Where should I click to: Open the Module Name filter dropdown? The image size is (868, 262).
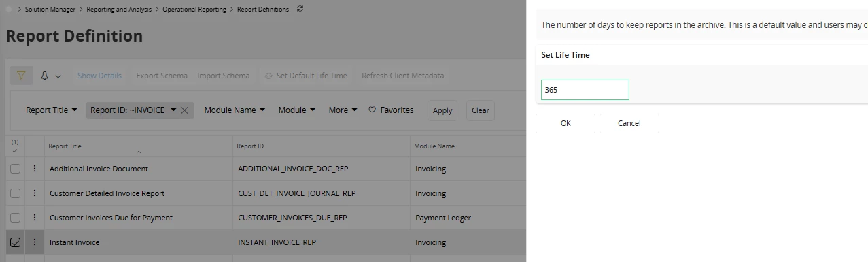point(235,110)
